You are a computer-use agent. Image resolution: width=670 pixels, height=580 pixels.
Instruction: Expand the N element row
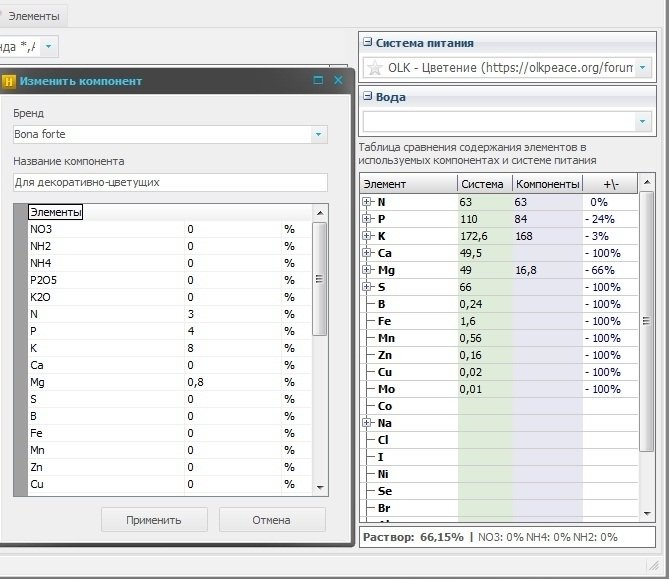coord(367,202)
